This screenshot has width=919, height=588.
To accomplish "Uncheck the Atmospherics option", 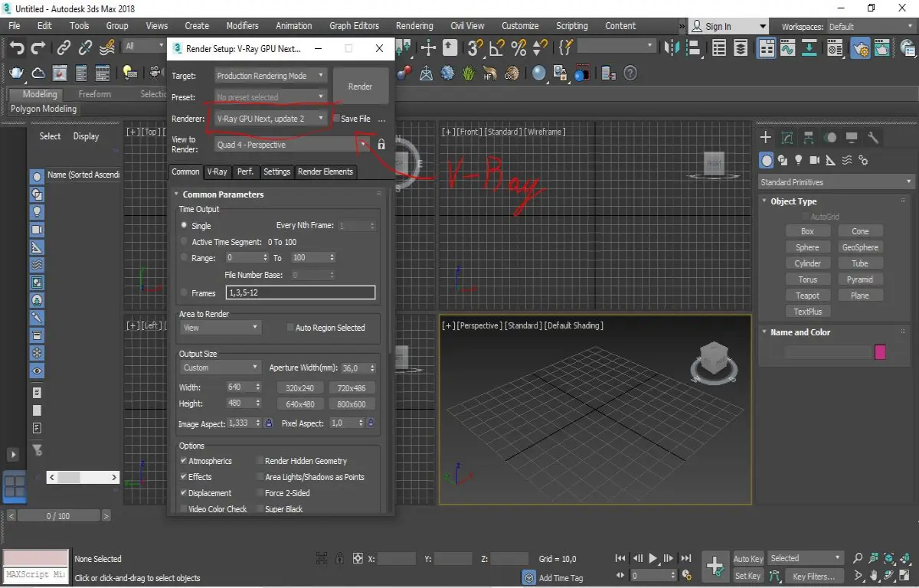I will click(x=184, y=461).
